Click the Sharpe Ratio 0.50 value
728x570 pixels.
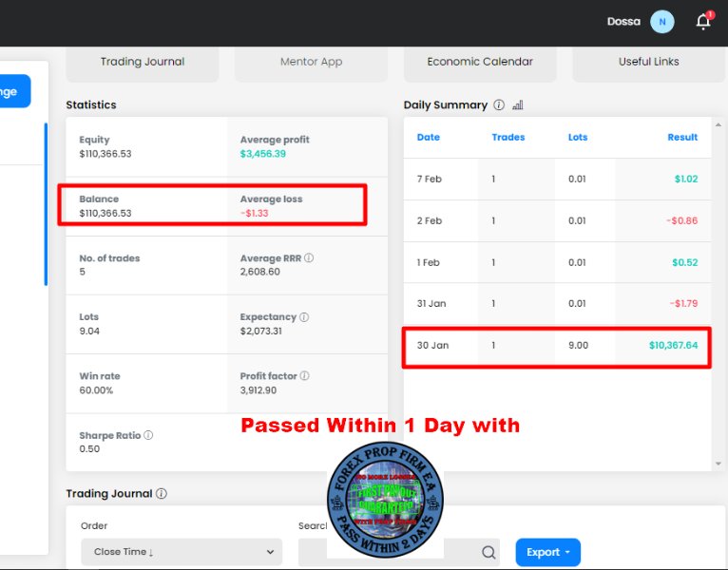pos(89,448)
